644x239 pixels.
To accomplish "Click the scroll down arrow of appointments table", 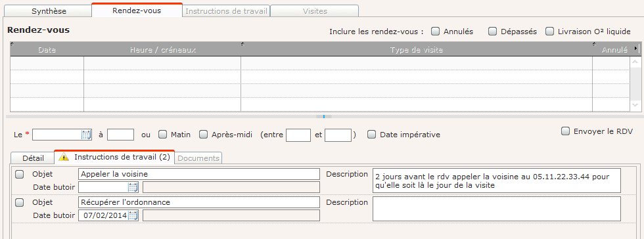I will point(635,106).
